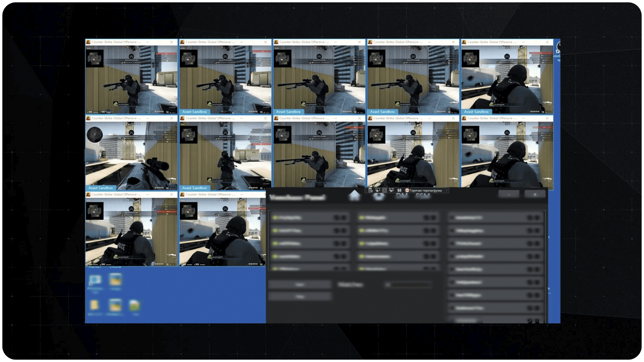Toggle green status dot of first middle-column row
This screenshot has height=362, width=644.
click(361, 218)
